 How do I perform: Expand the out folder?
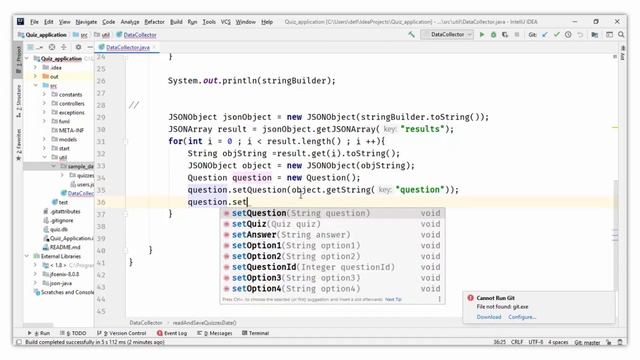pyautogui.click(x=36, y=76)
